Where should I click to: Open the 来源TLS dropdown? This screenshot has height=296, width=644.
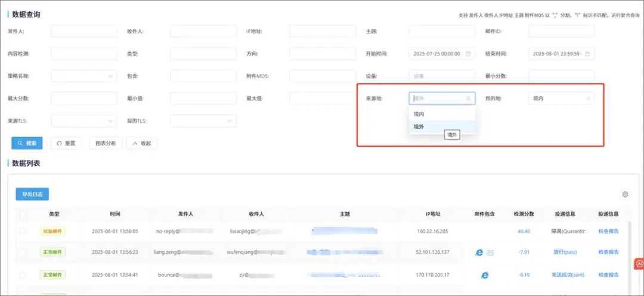84,121
